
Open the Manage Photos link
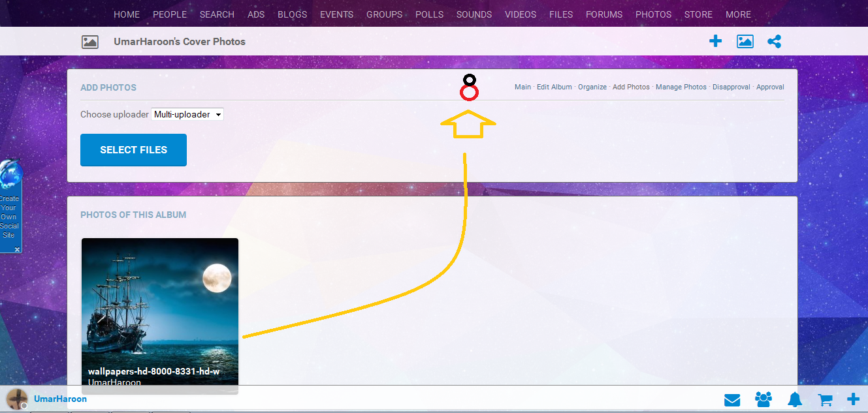(681, 87)
